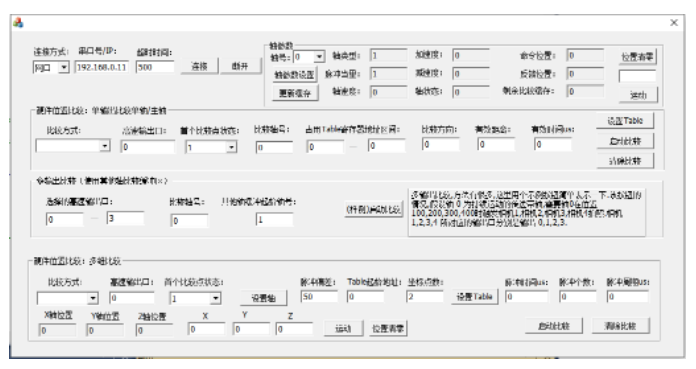Click 运动 move button in multi-axis section
The image size is (696, 369).
click(x=343, y=329)
